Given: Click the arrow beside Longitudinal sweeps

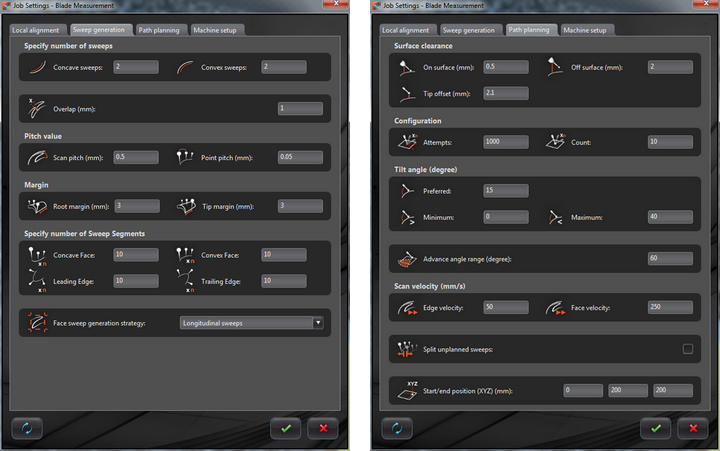Looking at the screenshot, I should [x=317, y=322].
